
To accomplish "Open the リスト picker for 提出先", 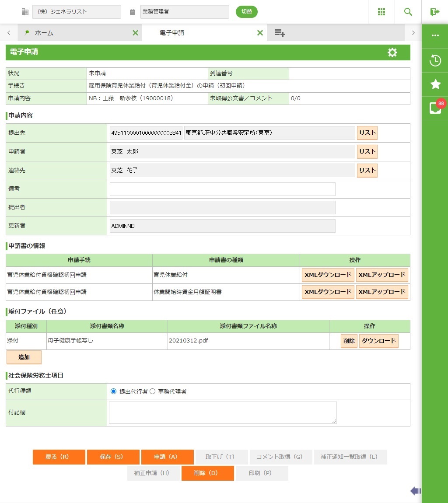I will [367, 133].
